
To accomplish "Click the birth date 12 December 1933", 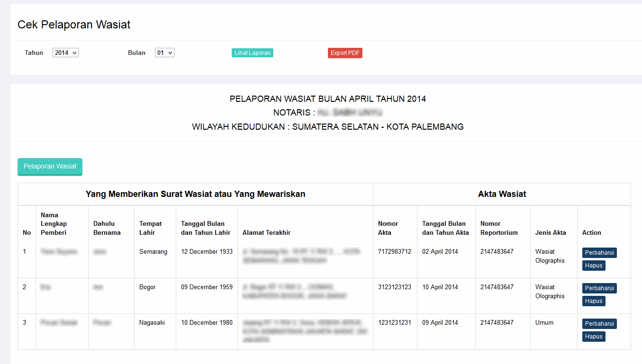I will (x=207, y=251).
